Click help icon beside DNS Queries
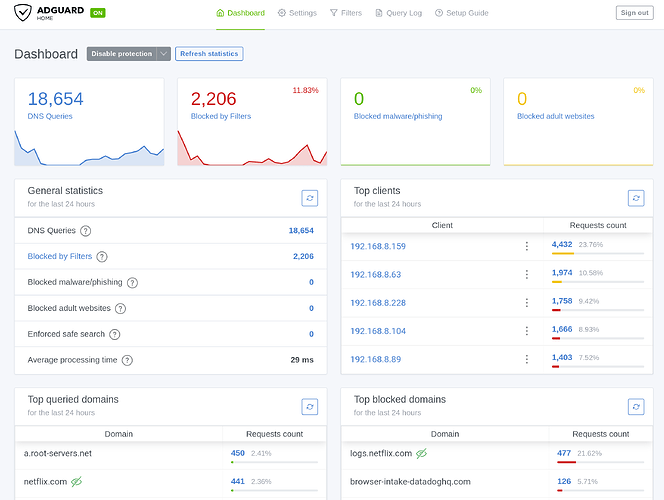664x500 pixels. pos(86,231)
